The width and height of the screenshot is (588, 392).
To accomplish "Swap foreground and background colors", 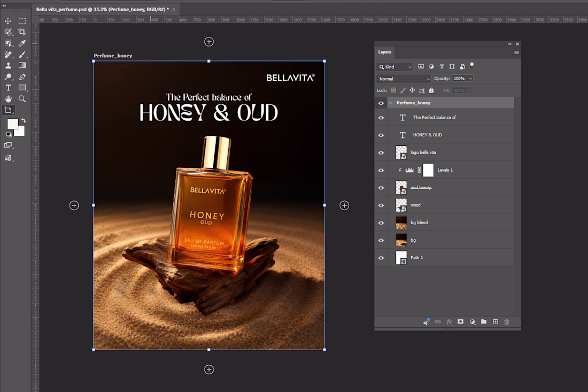I will (23, 121).
